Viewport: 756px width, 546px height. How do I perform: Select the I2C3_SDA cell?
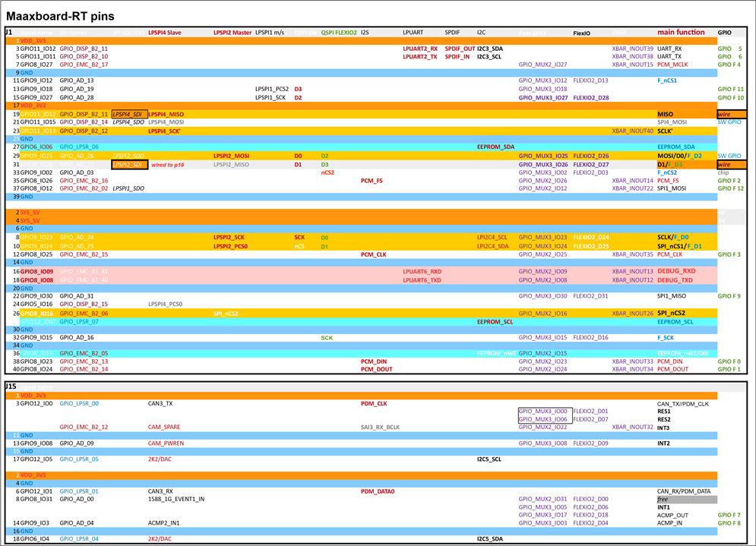(490, 49)
